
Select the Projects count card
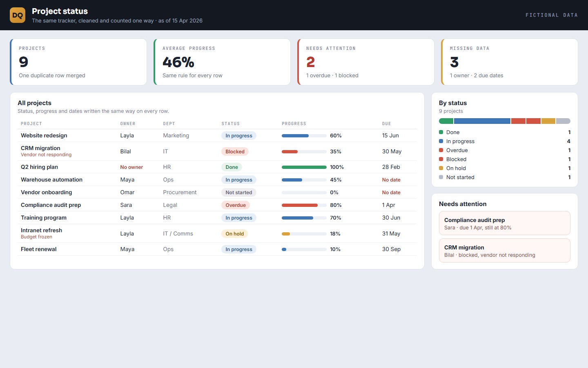click(x=78, y=62)
